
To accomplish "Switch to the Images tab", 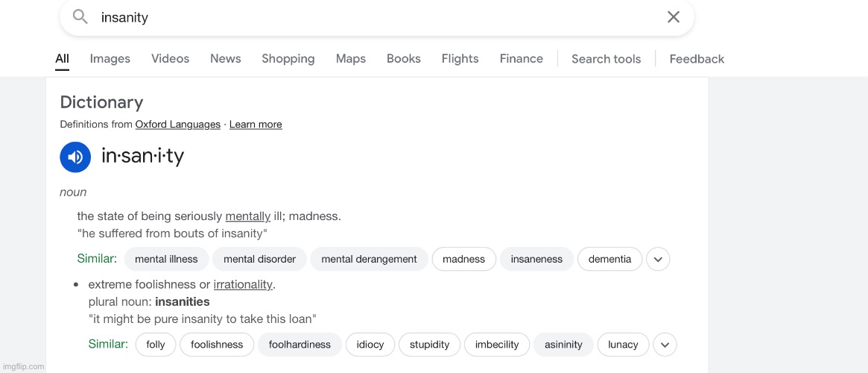I will click(x=110, y=59).
